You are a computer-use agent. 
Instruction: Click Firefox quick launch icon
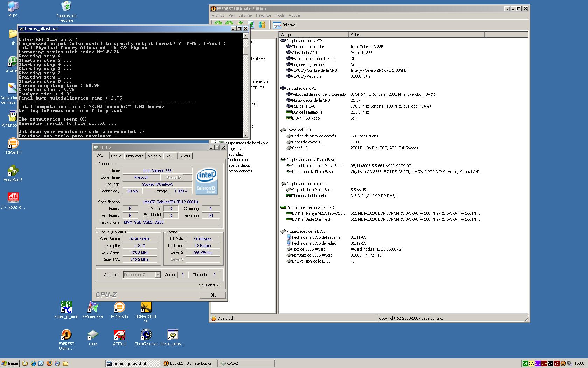49,363
